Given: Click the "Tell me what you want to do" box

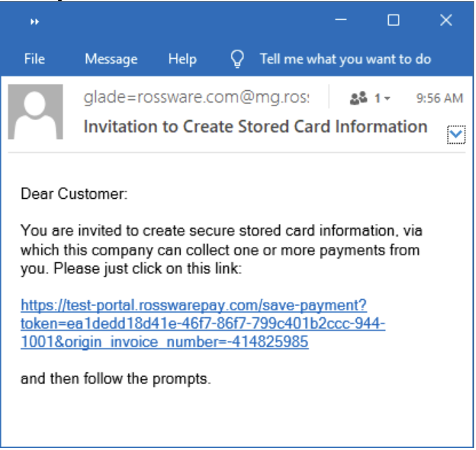Looking at the screenshot, I should [x=345, y=59].
